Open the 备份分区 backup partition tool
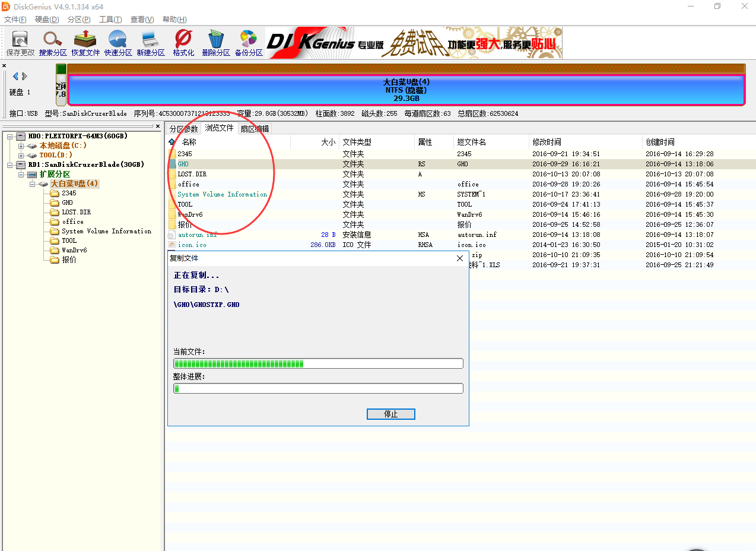This screenshot has width=756, height=551. 249,43
